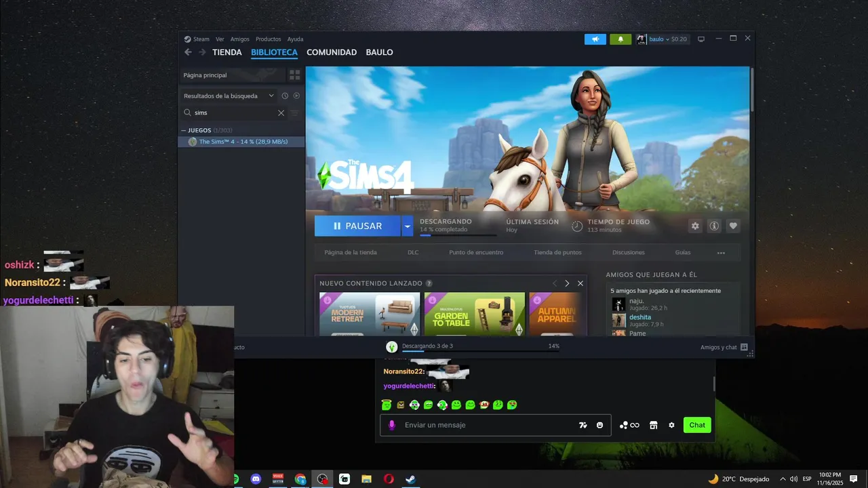This screenshot has width=868, height=488.
Task: Click the purple microphone icon in chat
Action: pos(391,425)
